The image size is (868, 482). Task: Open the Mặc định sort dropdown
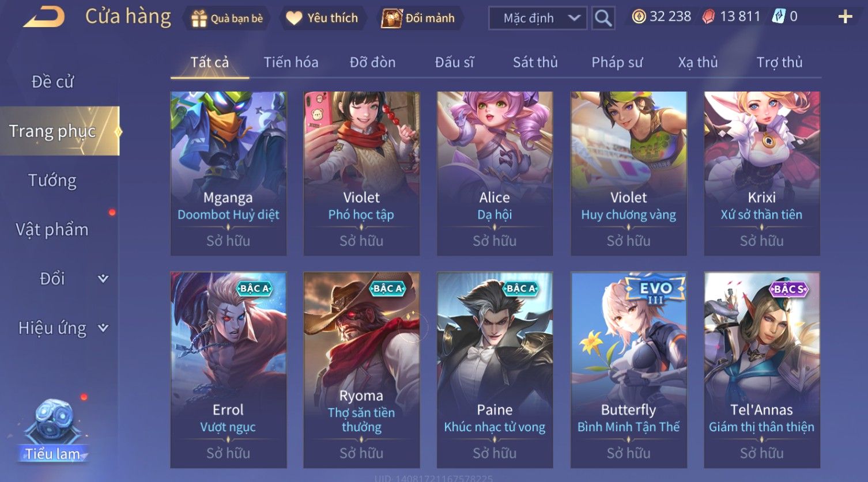538,18
